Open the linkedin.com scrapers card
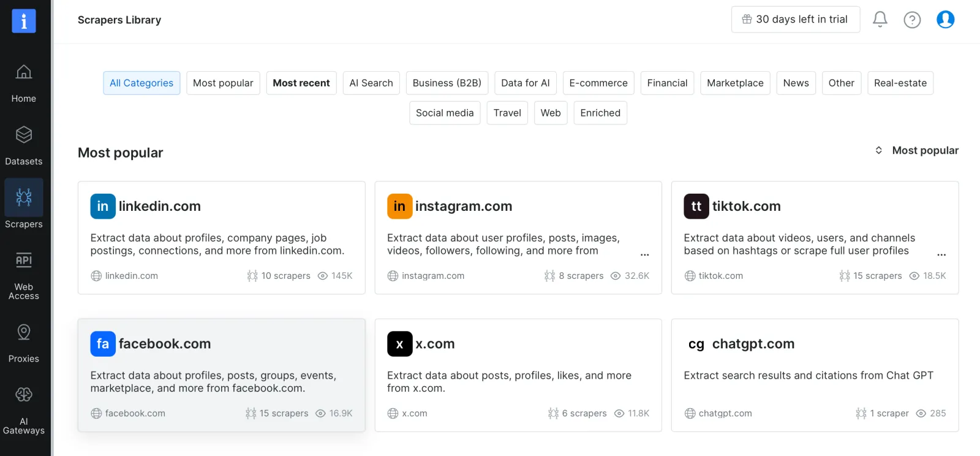This screenshot has height=456, width=980. (221, 237)
